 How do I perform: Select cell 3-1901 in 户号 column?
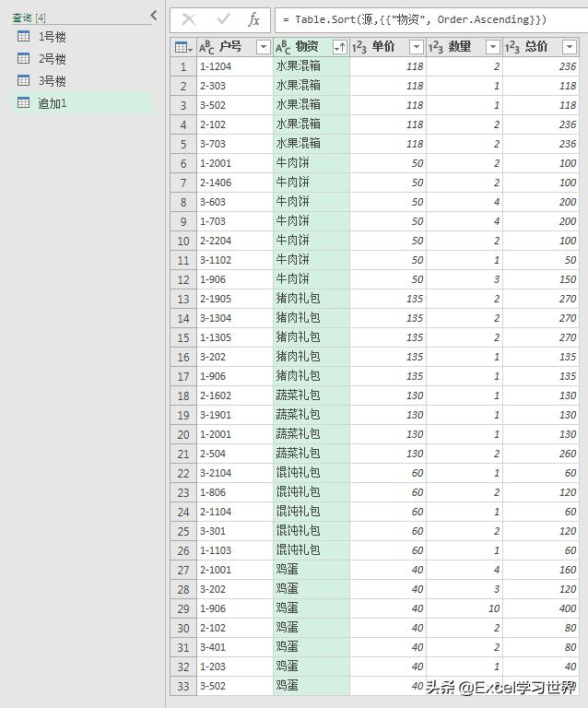pyautogui.click(x=235, y=415)
